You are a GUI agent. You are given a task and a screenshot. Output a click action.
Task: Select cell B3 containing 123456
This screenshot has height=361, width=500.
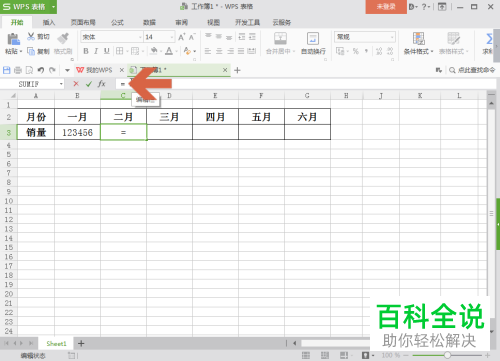coord(77,132)
